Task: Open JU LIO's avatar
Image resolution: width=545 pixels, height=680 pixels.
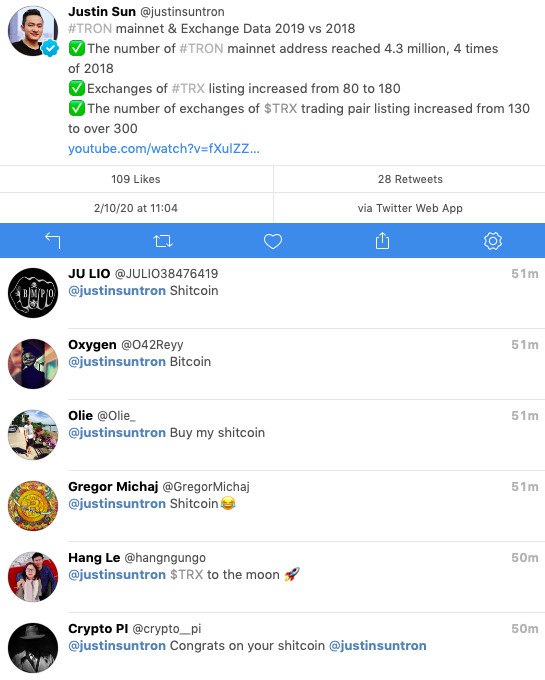Action: (x=33, y=293)
